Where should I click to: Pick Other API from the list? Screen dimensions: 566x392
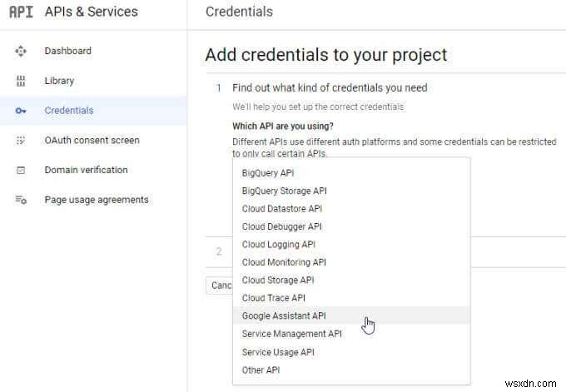262,370
